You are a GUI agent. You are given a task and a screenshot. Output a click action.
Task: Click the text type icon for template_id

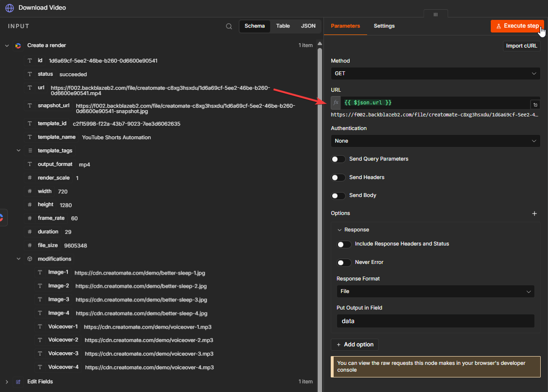[30, 123]
